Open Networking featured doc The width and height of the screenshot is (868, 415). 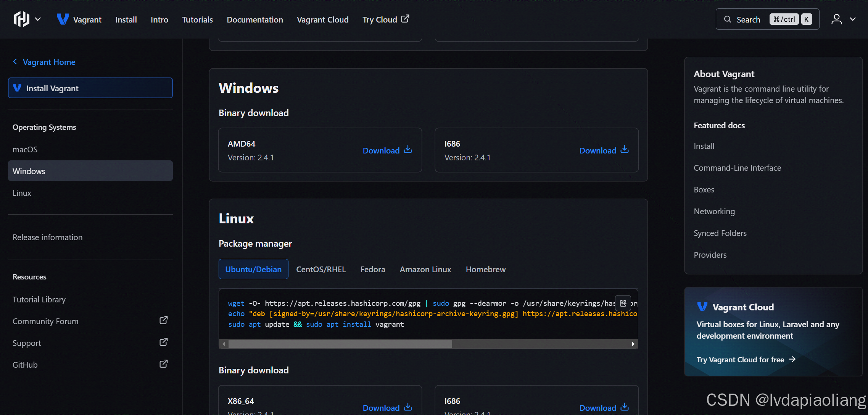click(x=714, y=211)
